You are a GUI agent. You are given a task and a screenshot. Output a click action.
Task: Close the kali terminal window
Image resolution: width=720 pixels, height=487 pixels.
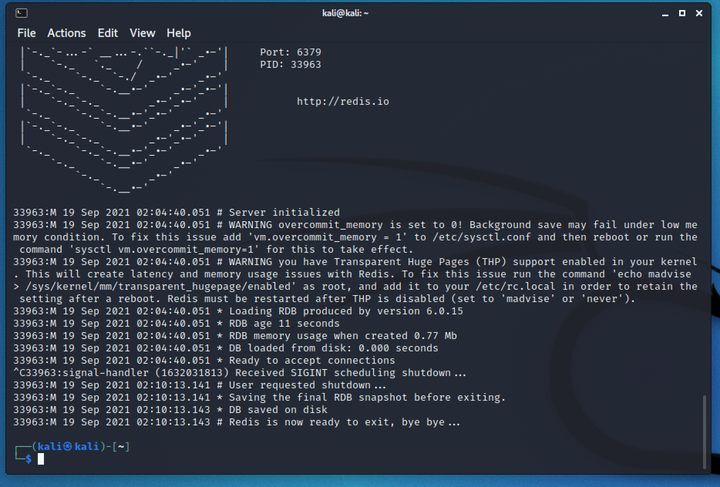coord(699,13)
